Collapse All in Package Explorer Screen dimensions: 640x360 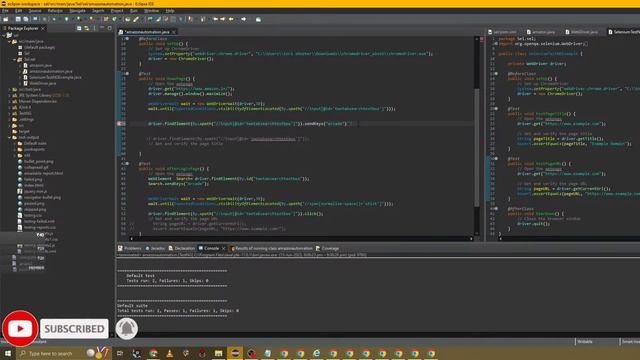click(79, 28)
